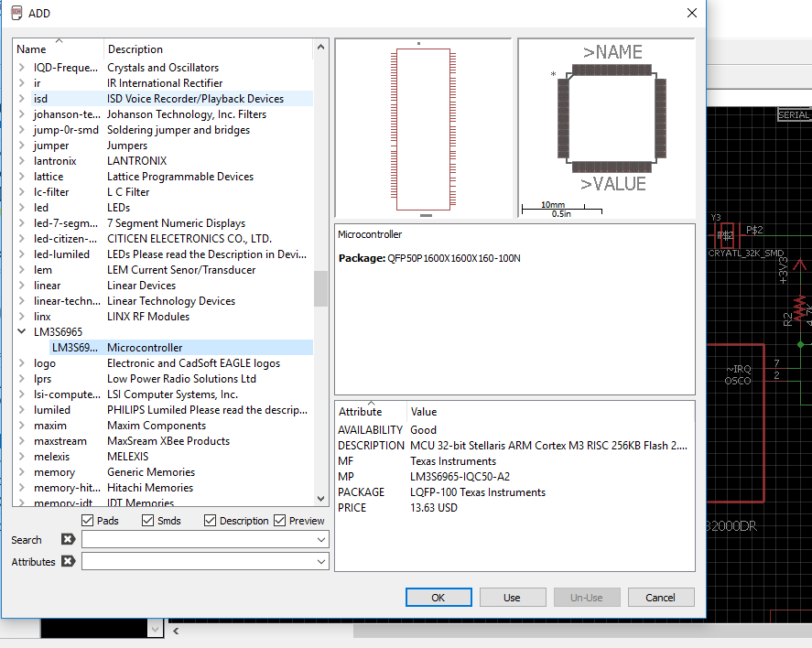The image size is (812, 648).
Task: Open the dropdown arrow below the dialog
Action: (x=155, y=629)
